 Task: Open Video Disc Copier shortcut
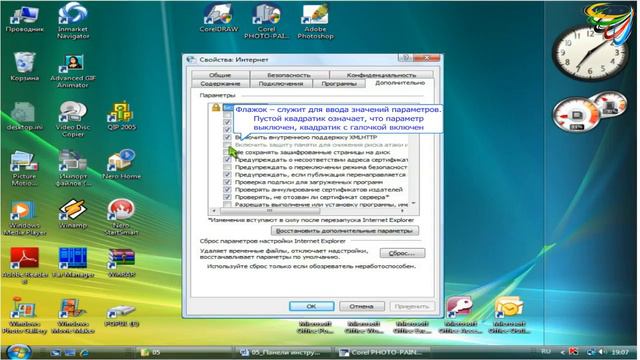pyautogui.click(x=73, y=118)
